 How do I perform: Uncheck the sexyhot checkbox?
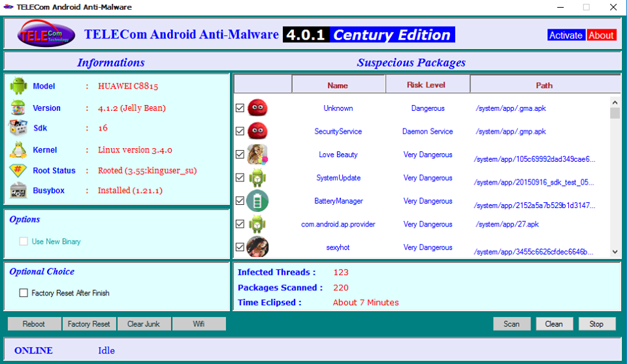click(x=240, y=247)
